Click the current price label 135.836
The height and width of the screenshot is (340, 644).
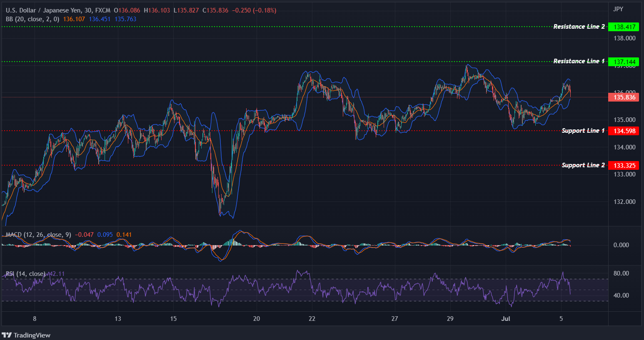[624, 97]
